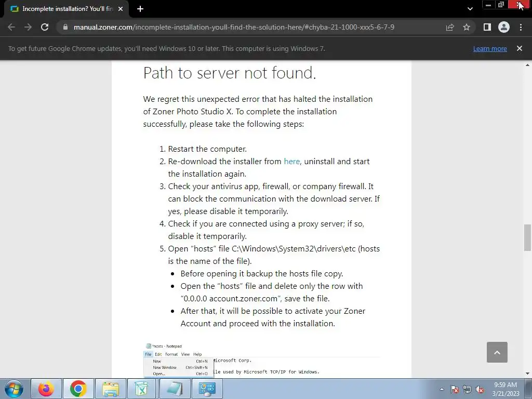Click the 'Path to server not found.' heading
Viewport: 532px width, 399px height.
pyautogui.click(x=230, y=73)
